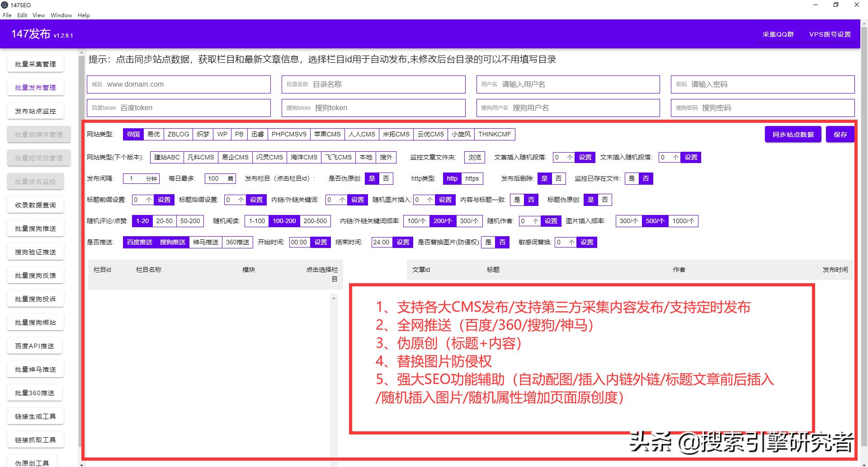Click the 浏览 button for monitored folder
868x467 pixels.
474,157
